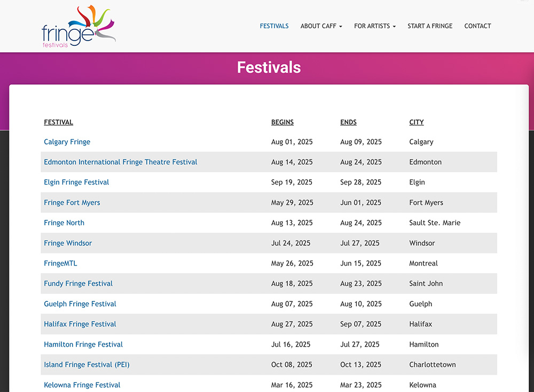Sort by the Festival column header
The width and height of the screenshot is (534, 392).
[59, 122]
